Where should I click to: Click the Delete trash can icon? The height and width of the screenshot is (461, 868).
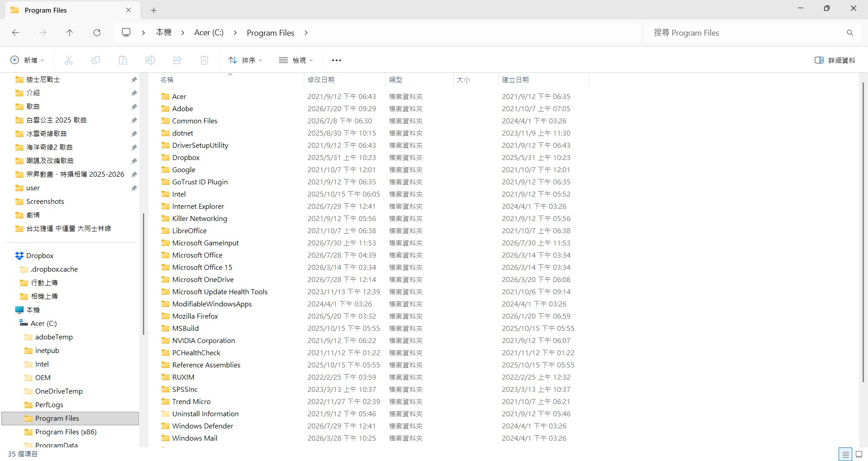tap(204, 60)
